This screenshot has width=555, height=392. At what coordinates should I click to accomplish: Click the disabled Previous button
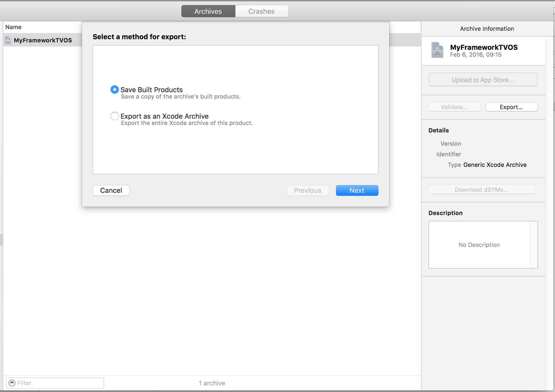click(x=308, y=190)
